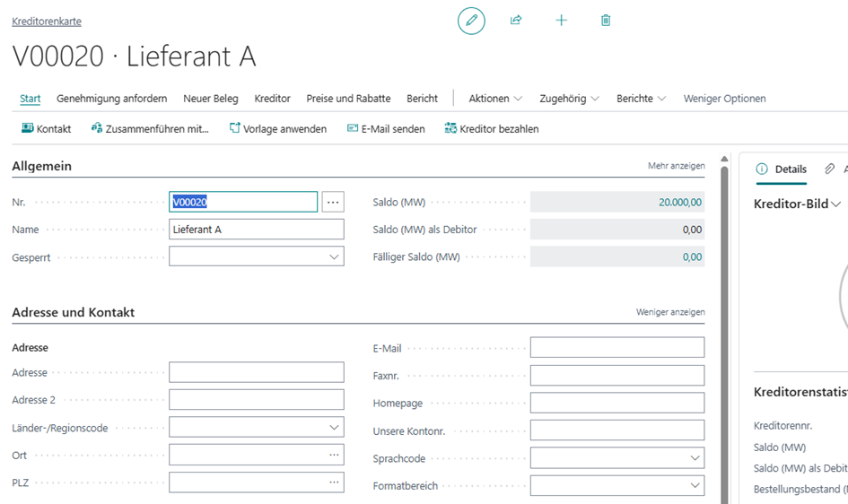The height and width of the screenshot is (504, 848).
Task: Apply template via Vorlage anwenden
Action: (278, 129)
